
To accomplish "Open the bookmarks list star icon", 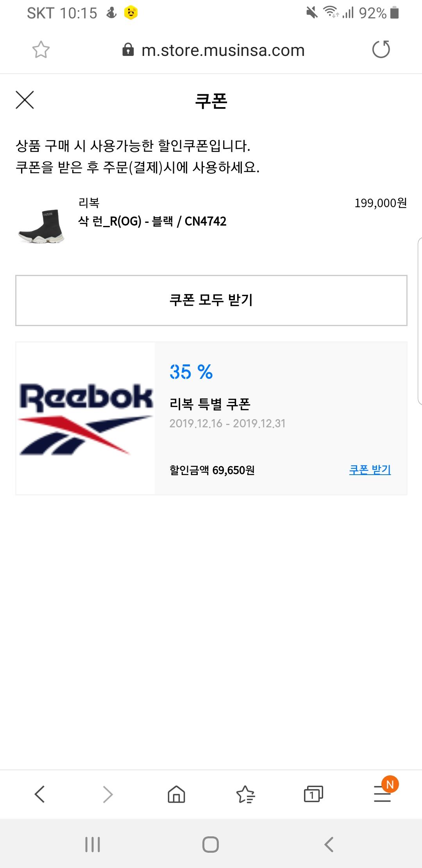I will click(245, 794).
